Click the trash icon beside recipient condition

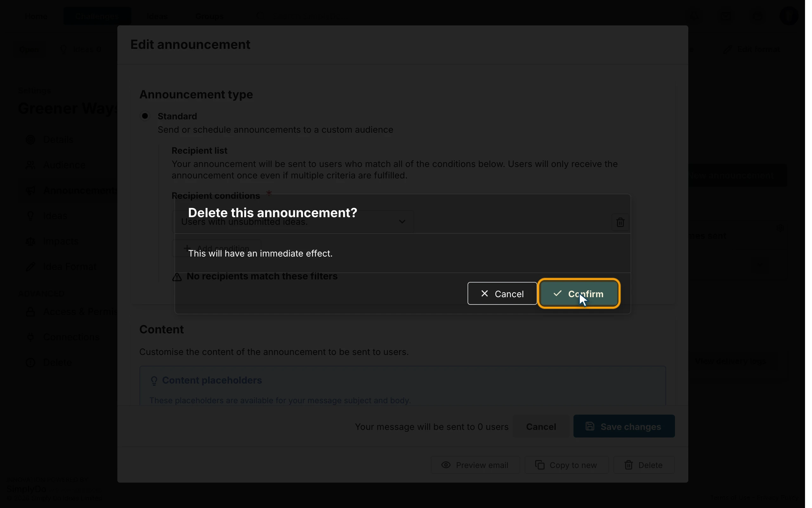click(x=620, y=222)
